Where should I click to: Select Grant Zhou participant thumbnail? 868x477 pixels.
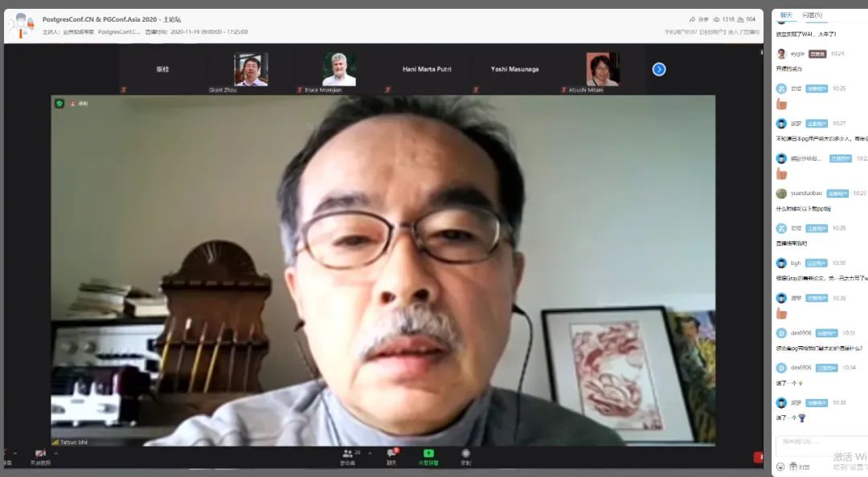point(251,70)
